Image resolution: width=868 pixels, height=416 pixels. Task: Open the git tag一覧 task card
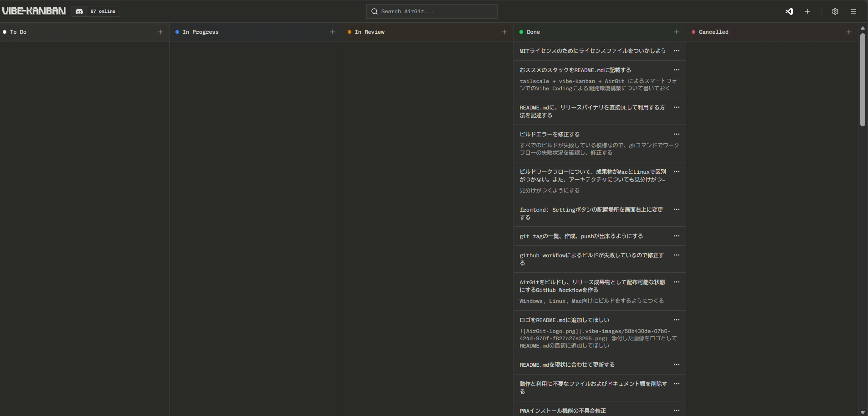click(581, 236)
